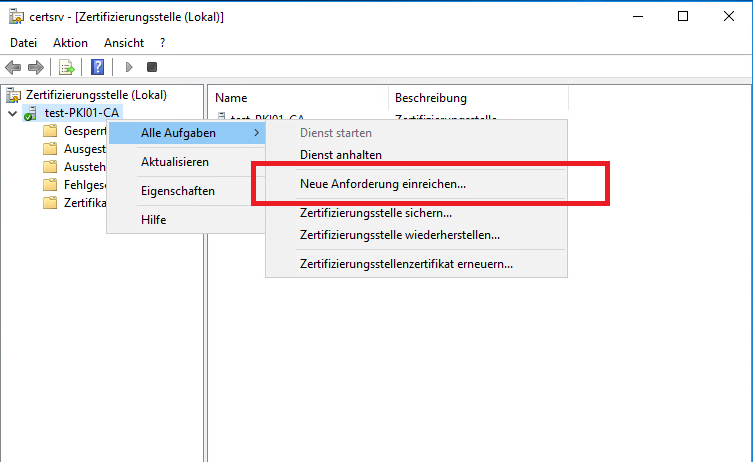753x462 pixels.
Task: Click Dienst anhalten in the submenu
Action: [341, 155]
